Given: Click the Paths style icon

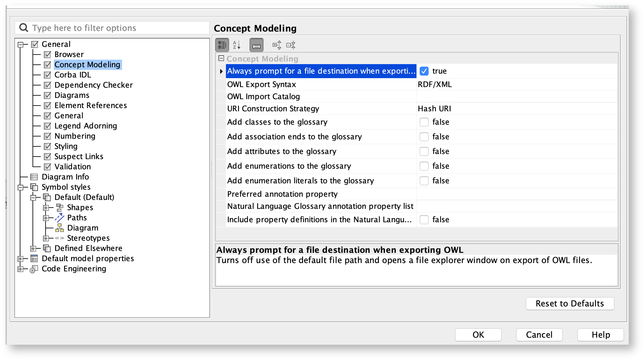Looking at the screenshot, I should coord(59,217).
